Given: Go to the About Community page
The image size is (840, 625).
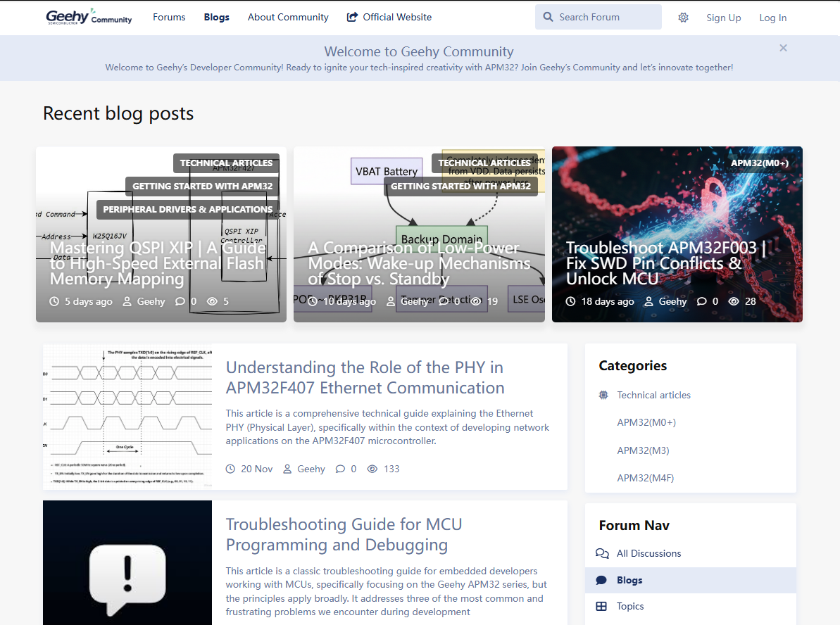Looking at the screenshot, I should pyautogui.click(x=288, y=17).
